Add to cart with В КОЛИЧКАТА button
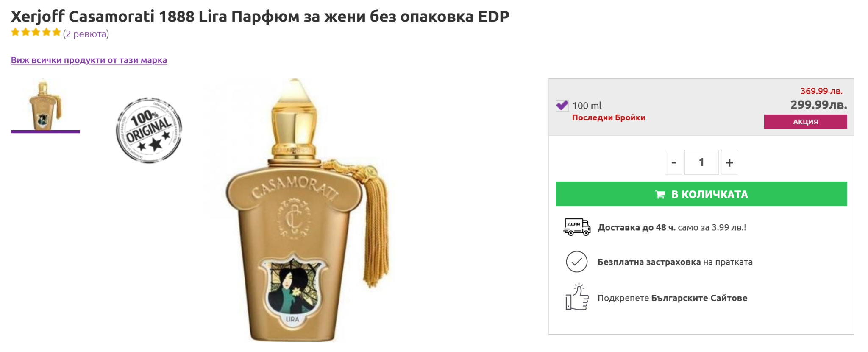The height and width of the screenshot is (352, 868). (x=701, y=194)
